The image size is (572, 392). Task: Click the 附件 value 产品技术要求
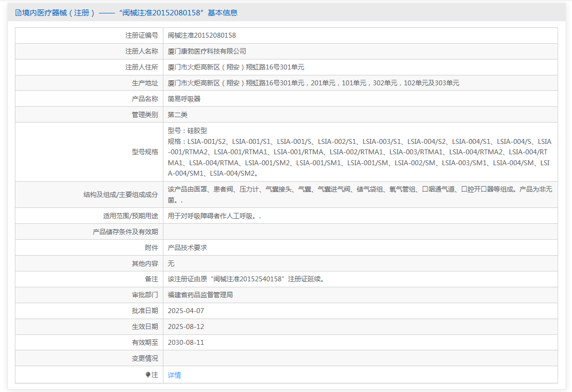[x=188, y=248]
